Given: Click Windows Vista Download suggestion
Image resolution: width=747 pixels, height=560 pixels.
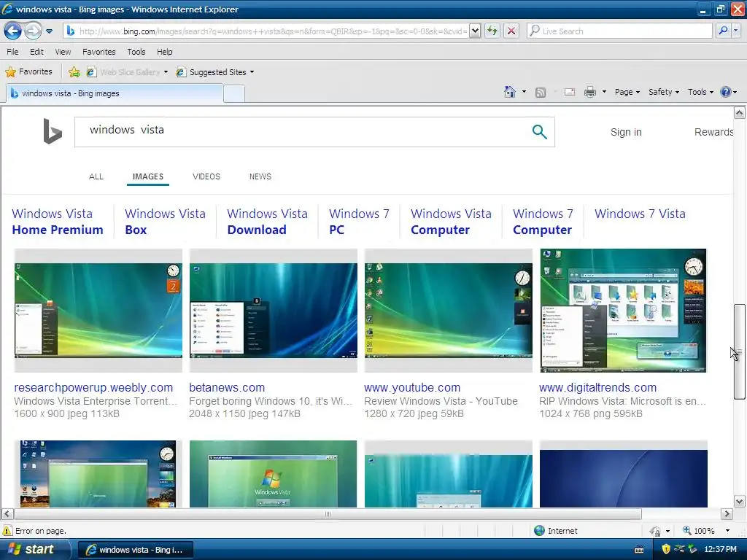Looking at the screenshot, I should 267,222.
